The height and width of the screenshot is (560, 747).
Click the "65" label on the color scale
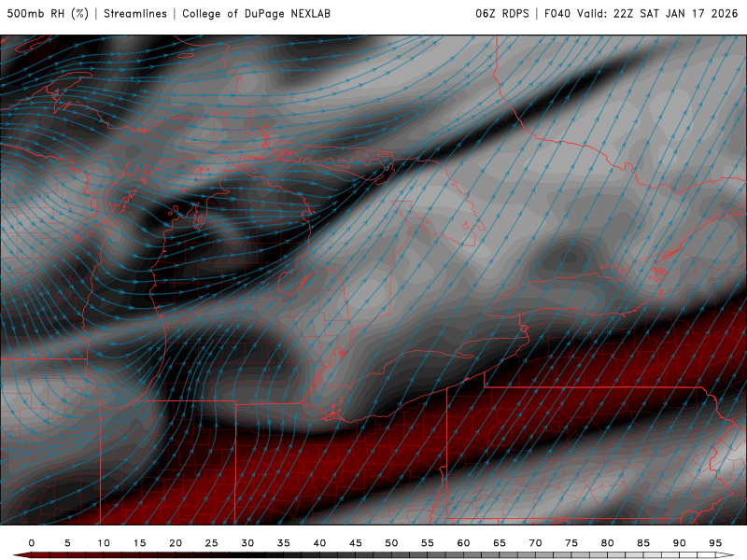[500, 543]
